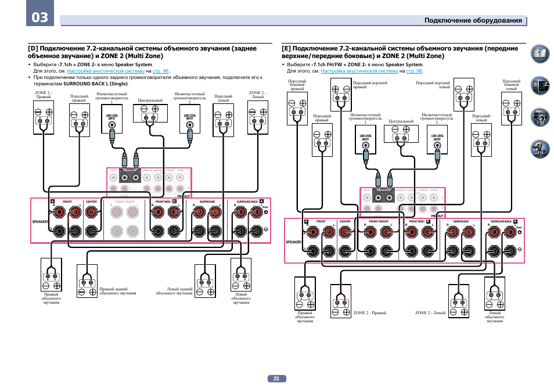Image resolution: width=554 pixels, height=392 pixels.
Task: Click 'Левый задний объемного звучания' label
Action: pos(174,291)
